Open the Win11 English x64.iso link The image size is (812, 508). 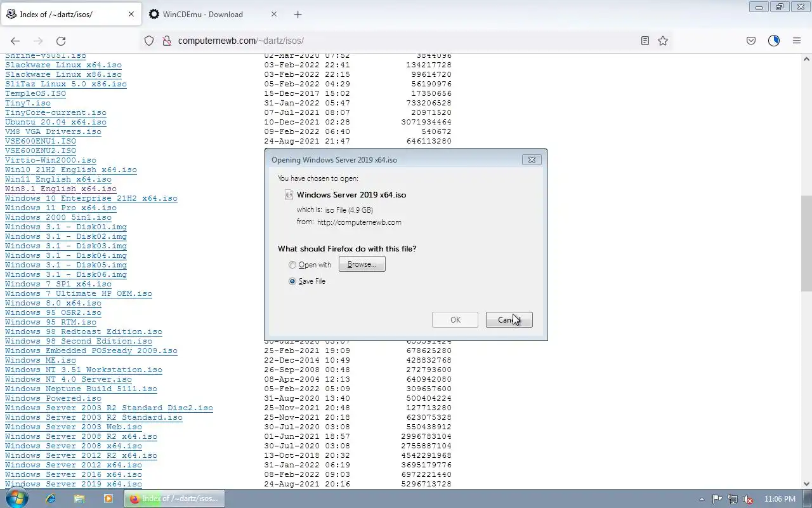pos(58,179)
